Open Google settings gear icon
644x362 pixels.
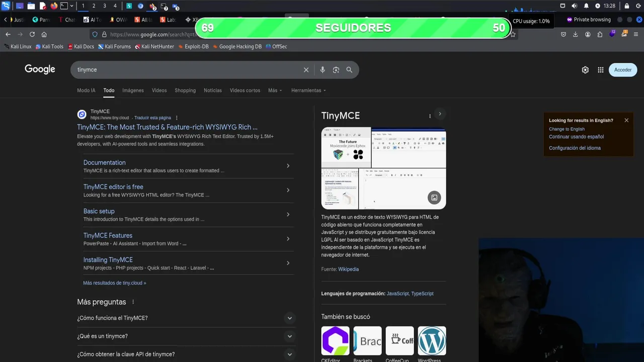pyautogui.click(x=585, y=70)
